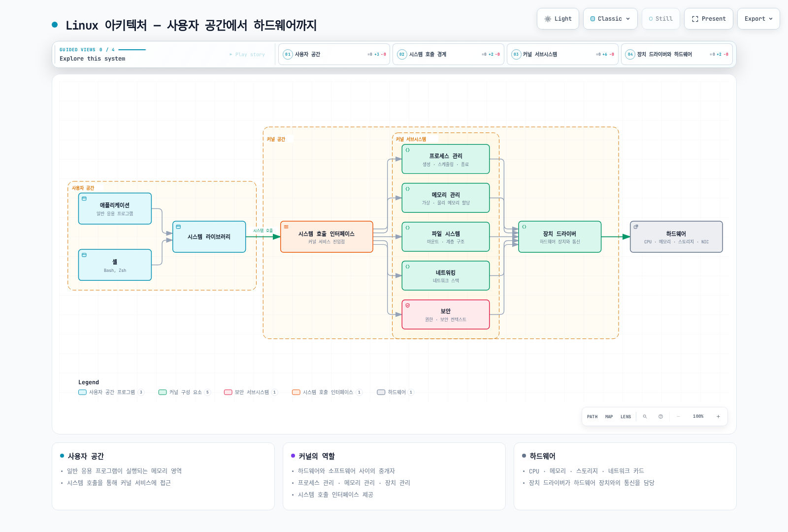Image resolution: width=788 pixels, height=532 pixels.
Task: Click the device icon on 하드웨어 node
Action: pos(636,227)
